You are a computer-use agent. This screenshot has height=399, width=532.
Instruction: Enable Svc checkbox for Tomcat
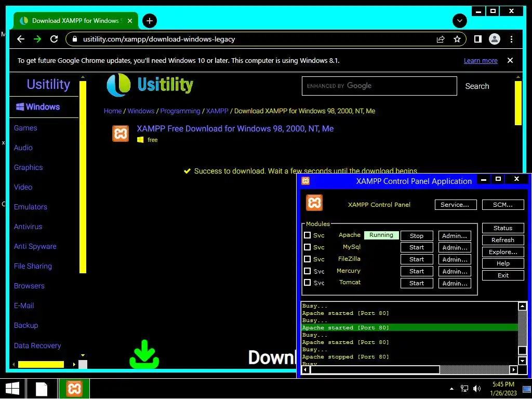coord(307,282)
